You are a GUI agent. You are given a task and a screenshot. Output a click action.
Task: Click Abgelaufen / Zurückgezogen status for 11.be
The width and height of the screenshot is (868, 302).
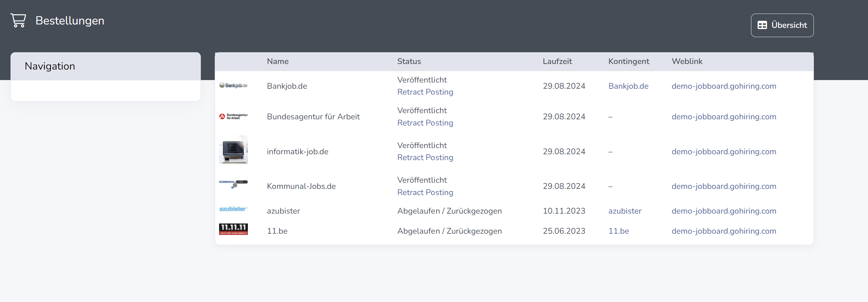pyautogui.click(x=449, y=231)
